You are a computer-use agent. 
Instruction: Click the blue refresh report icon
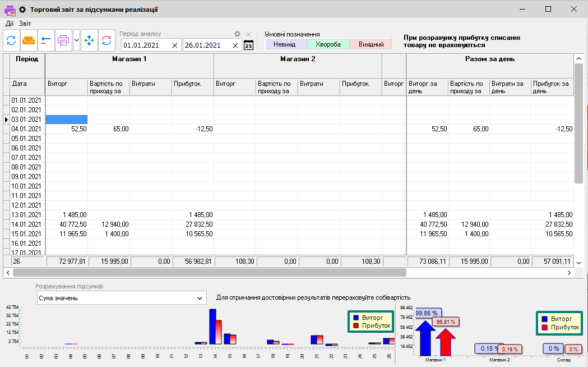[x=11, y=40]
